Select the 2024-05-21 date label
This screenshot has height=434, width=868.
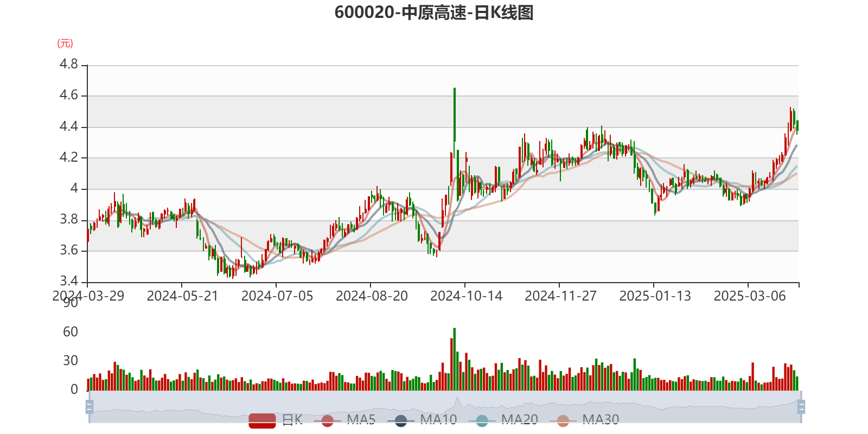(x=182, y=296)
